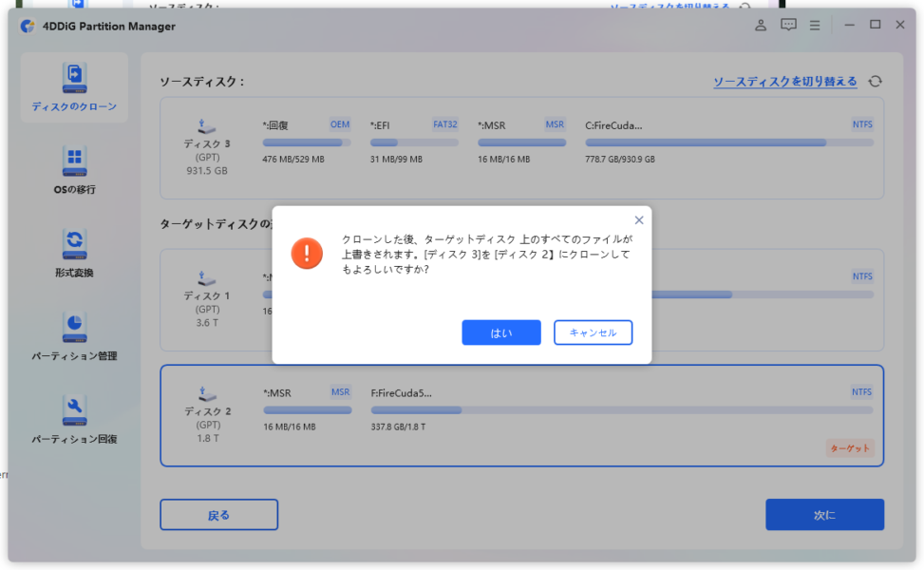Click the ディスク 3 drive icon

tap(206, 126)
